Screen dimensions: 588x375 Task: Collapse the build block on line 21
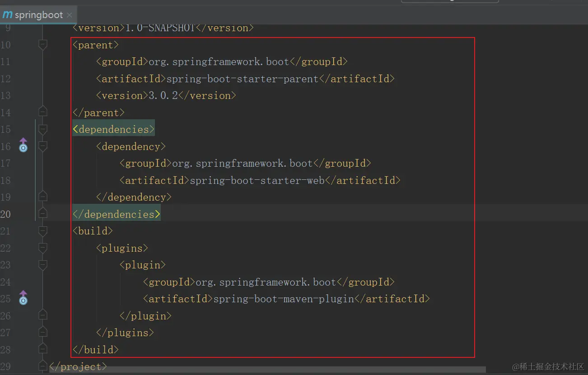pos(43,231)
